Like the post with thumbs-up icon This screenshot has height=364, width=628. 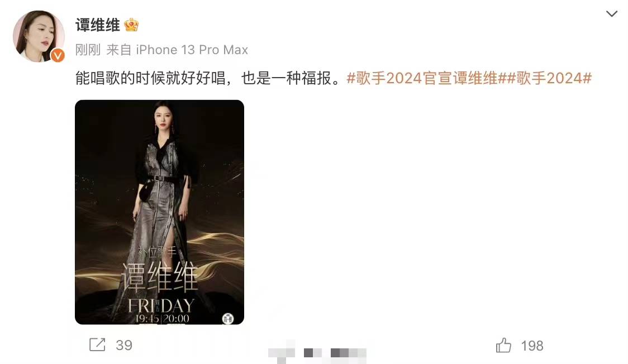coord(503,345)
